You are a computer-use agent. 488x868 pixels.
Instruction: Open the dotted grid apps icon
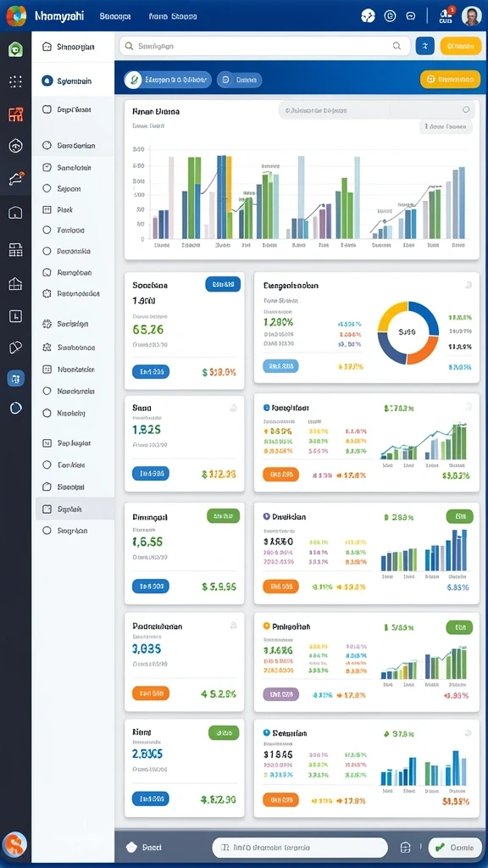15,82
